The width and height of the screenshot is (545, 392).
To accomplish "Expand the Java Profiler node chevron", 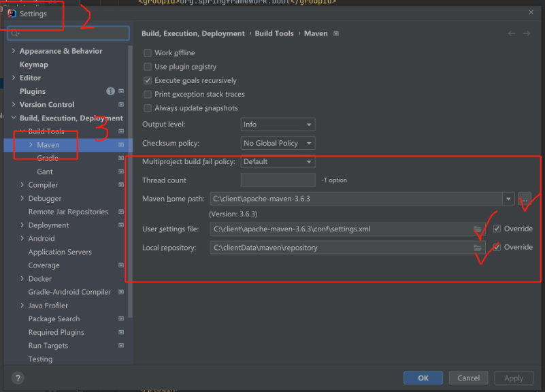I will pyautogui.click(x=22, y=306).
